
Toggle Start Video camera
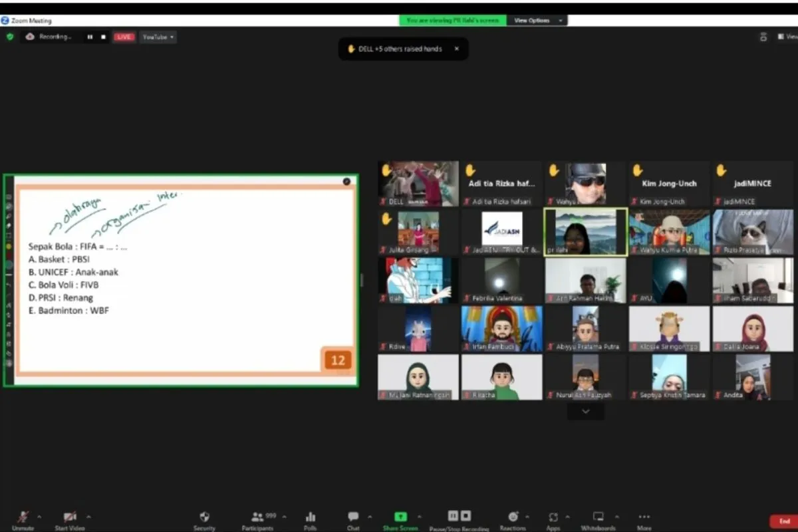click(70, 517)
